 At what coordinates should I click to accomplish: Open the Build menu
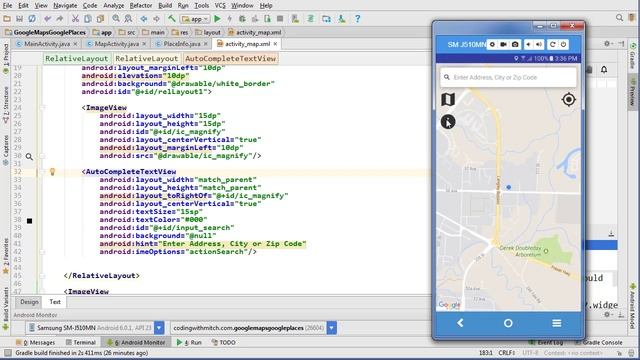pos(165,6)
